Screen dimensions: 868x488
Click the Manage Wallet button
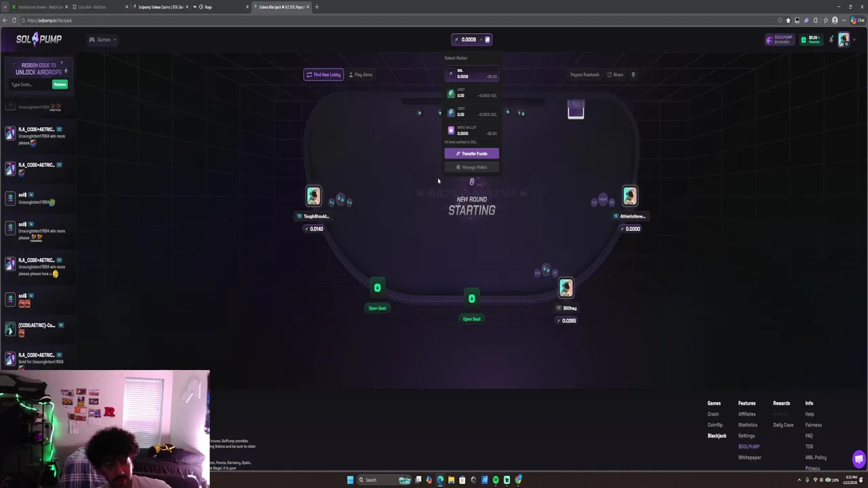click(471, 167)
